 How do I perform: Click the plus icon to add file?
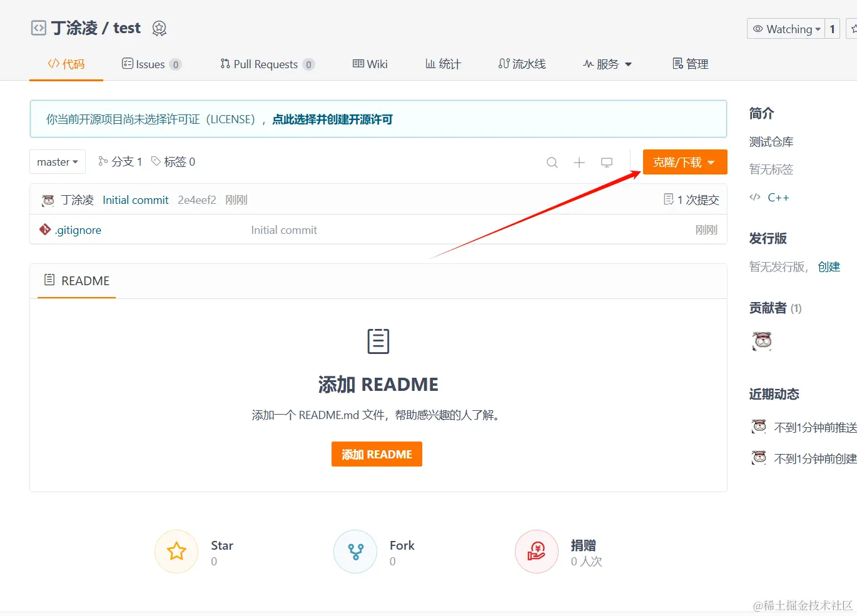pyautogui.click(x=579, y=163)
